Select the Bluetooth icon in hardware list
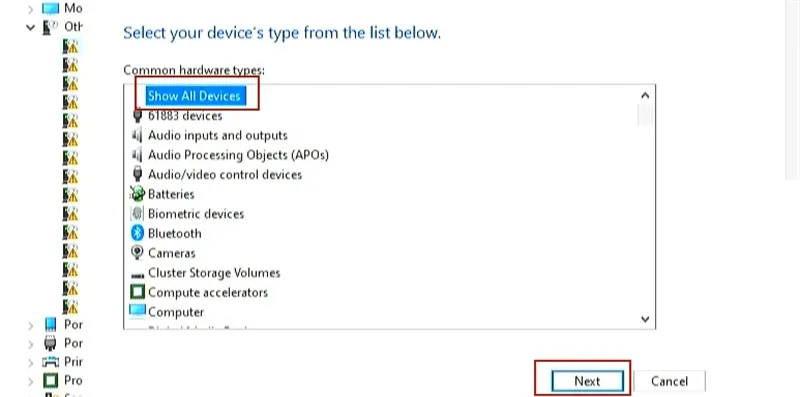800x397 pixels. pyautogui.click(x=137, y=233)
